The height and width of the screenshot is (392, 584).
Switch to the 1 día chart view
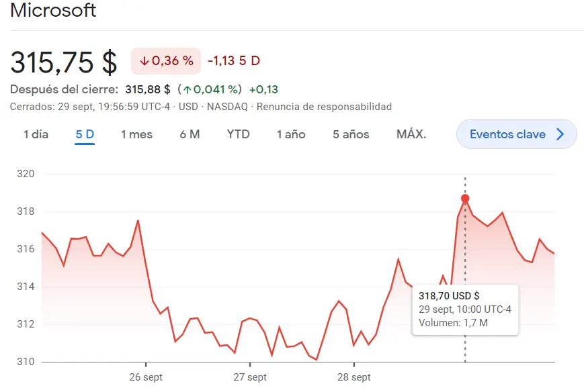pos(36,134)
